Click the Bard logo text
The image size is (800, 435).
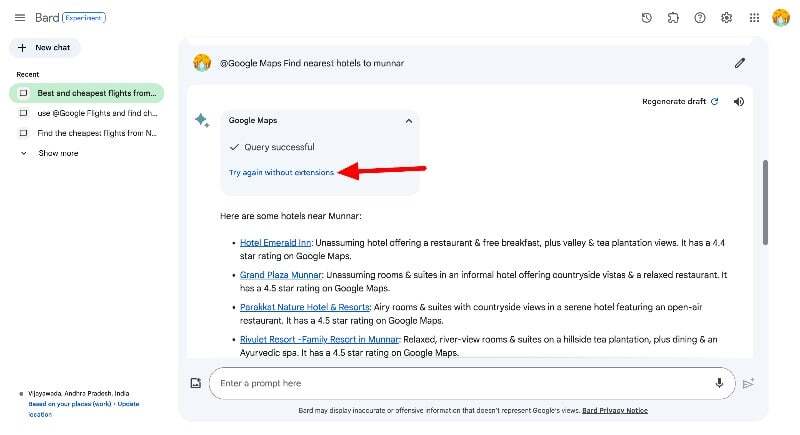pyautogui.click(x=47, y=18)
